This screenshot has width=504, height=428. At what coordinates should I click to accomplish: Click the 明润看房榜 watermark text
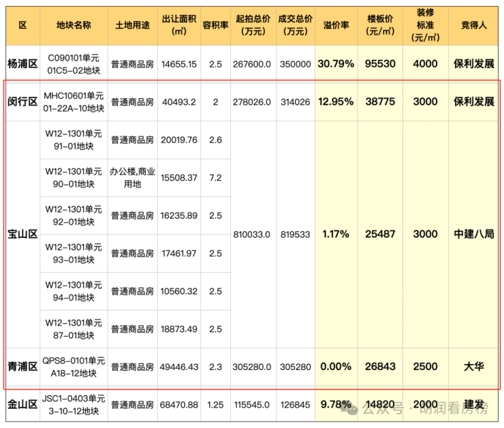click(x=454, y=409)
